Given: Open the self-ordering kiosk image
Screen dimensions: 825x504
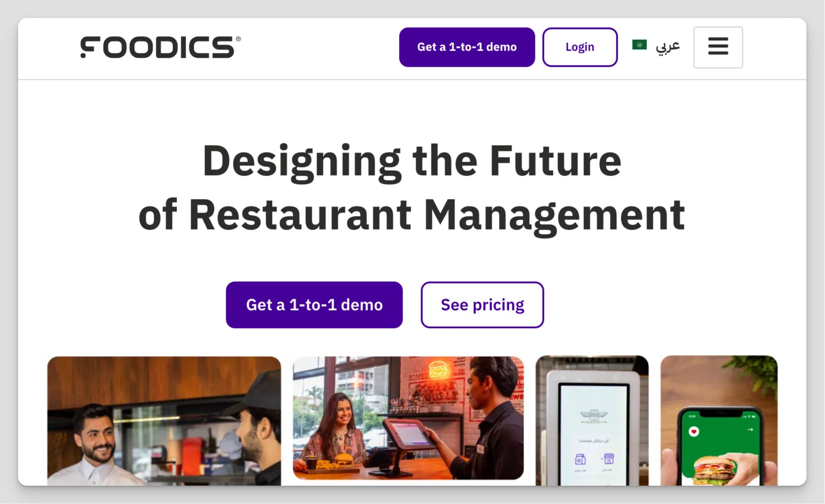Looking at the screenshot, I should 592,420.
